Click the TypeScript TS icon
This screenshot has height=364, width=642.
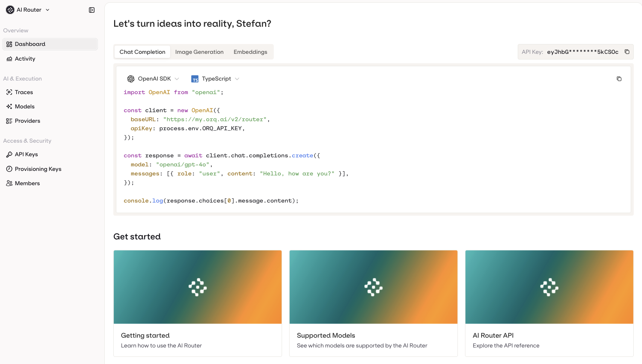click(x=195, y=79)
